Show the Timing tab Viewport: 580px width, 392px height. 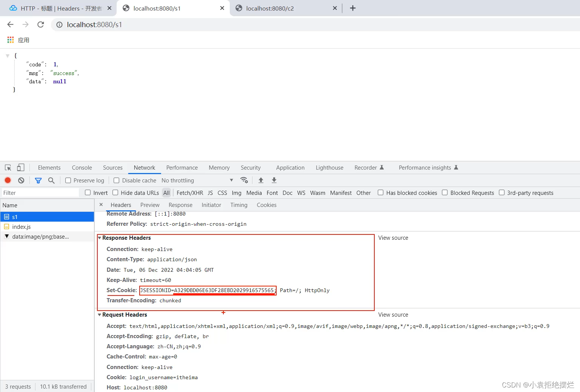pyautogui.click(x=239, y=205)
